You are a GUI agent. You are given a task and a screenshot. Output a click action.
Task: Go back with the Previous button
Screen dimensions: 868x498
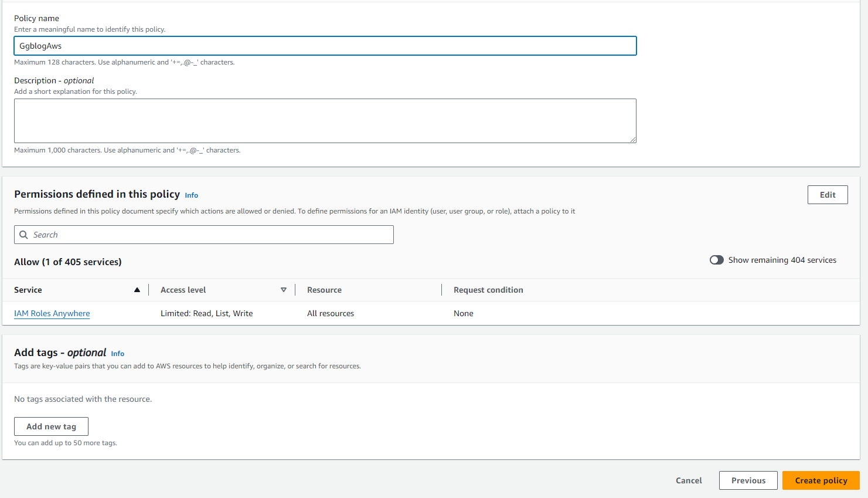[748, 480]
